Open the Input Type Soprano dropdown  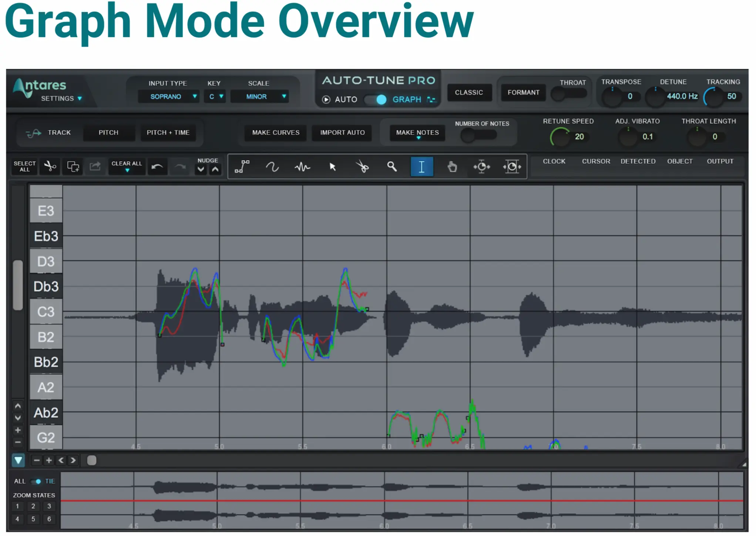[x=169, y=97]
